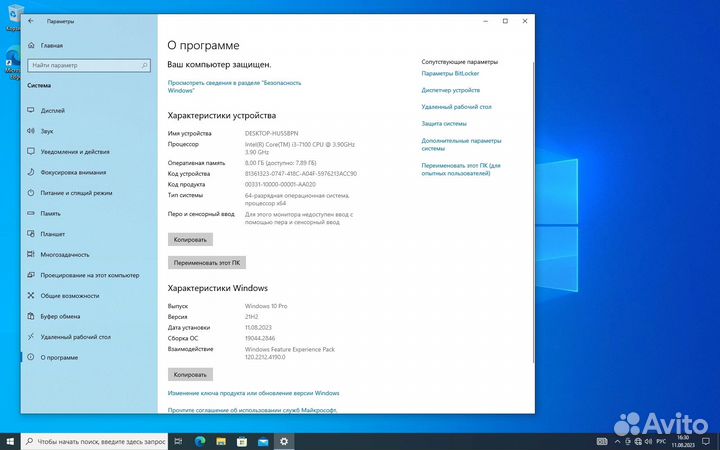
Task: Open Защита системы link
Action: (x=444, y=124)
